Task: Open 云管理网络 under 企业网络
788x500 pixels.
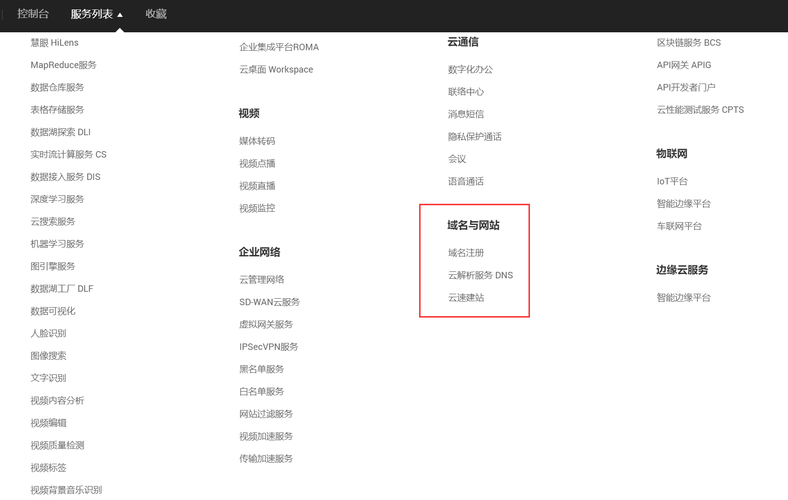Action: [262, 279]
